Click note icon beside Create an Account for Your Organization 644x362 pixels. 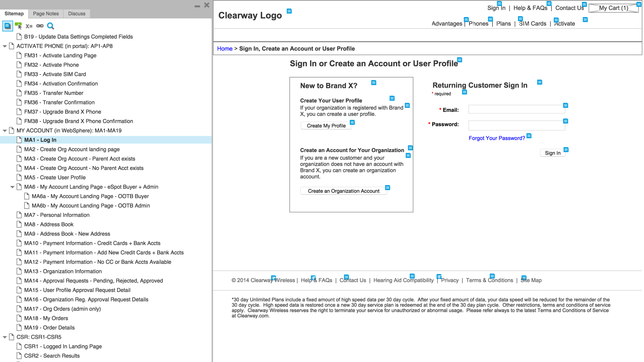tap(410, 148)
